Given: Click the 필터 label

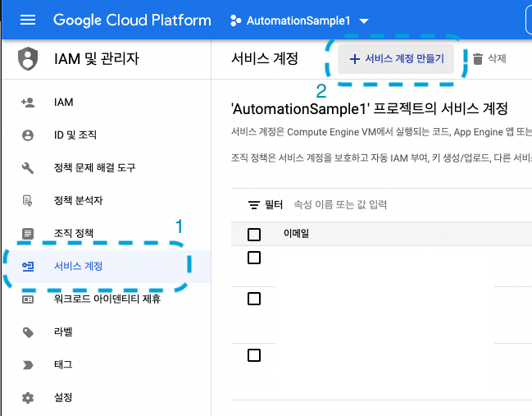Looking at the screenshot, I should [274, 205].
